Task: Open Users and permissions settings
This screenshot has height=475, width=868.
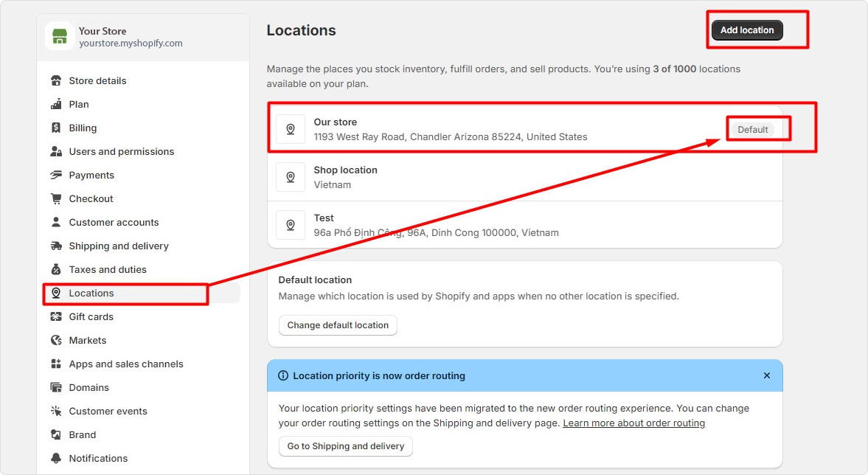Action: [x=121, y=151]
